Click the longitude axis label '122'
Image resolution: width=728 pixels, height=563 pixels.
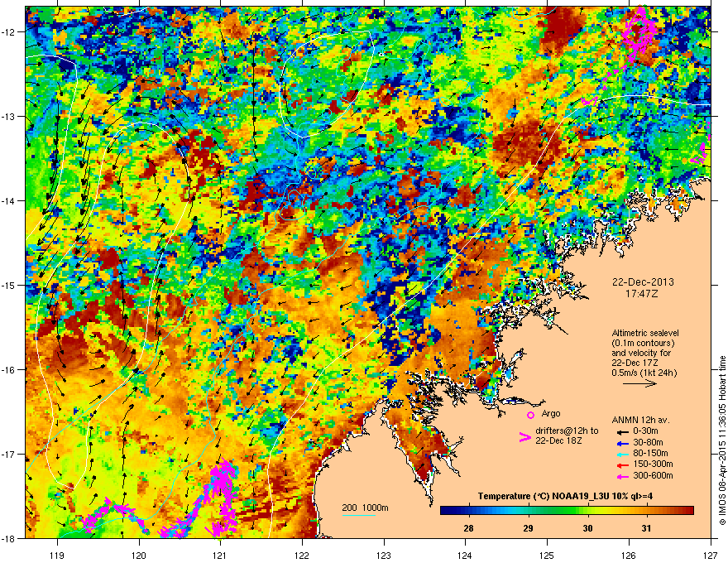pyautogui.click(x=302, y=555)
